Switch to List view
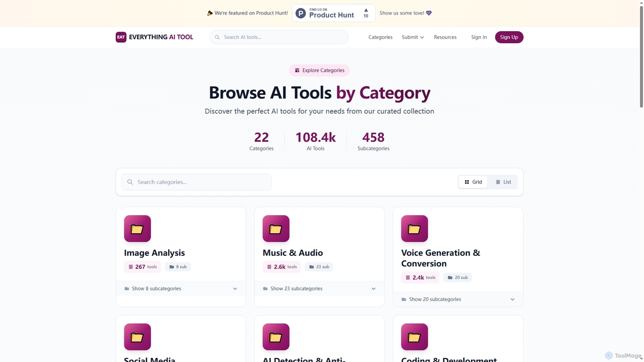Image resolution: width=644 pixels, height=362 pixels. [503, 182]
